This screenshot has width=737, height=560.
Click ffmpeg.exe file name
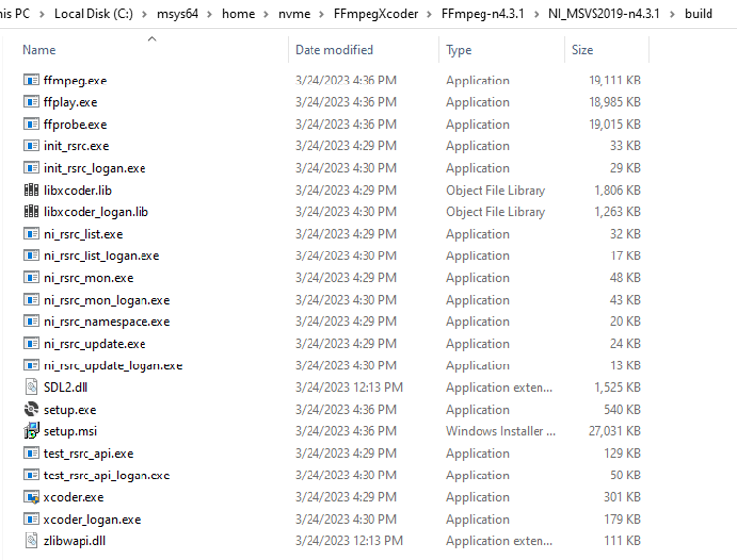[x=76, y=81]
